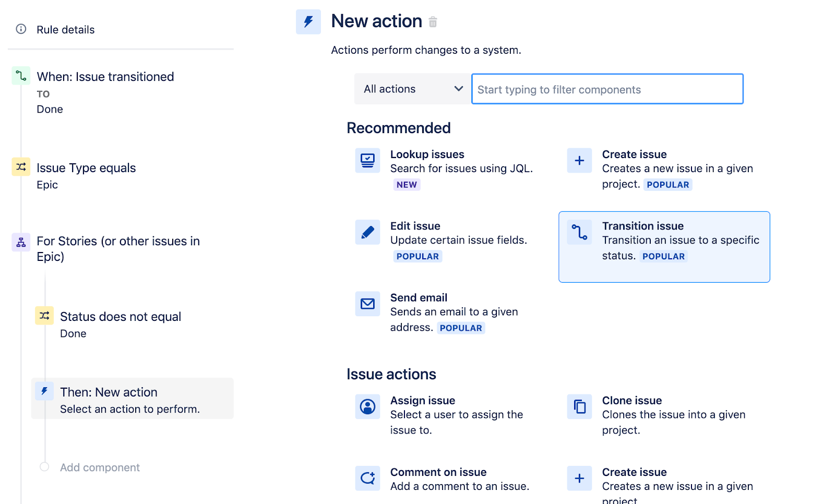Open Rule details

65,30
